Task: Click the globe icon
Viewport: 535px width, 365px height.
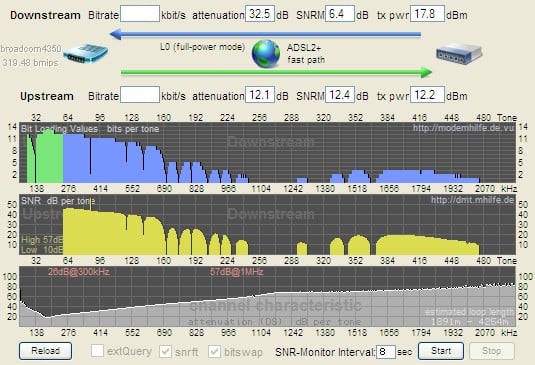Action: coord(266,54)
